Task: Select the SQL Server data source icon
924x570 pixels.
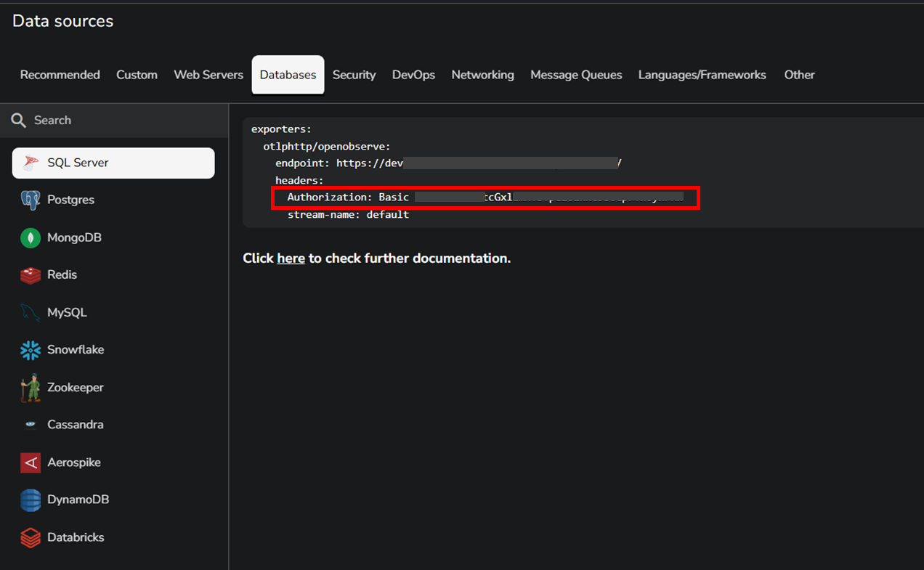Action: pyautogui.click(x=30, y=163)
